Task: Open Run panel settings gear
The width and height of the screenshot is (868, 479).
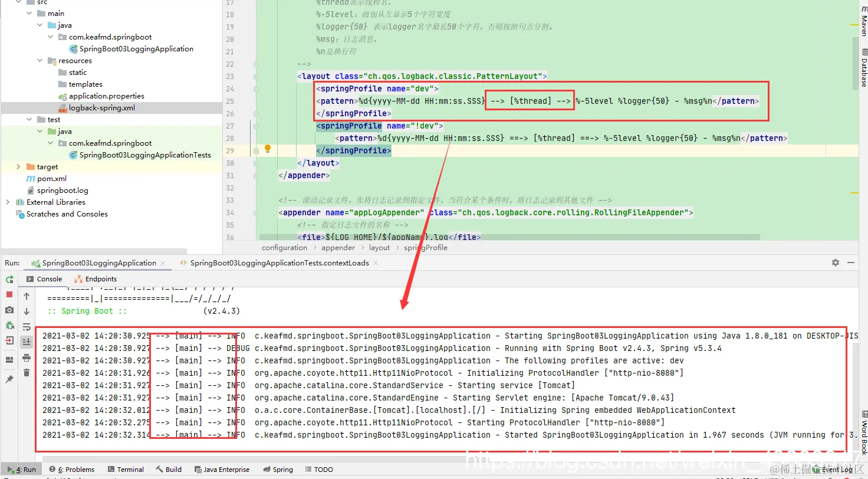Action: tap(836, 263)
